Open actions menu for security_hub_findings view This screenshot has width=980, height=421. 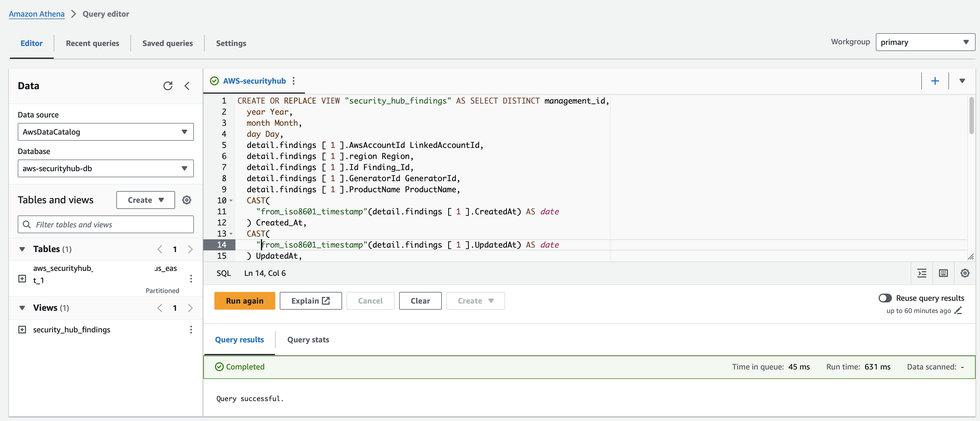[191, 330]
